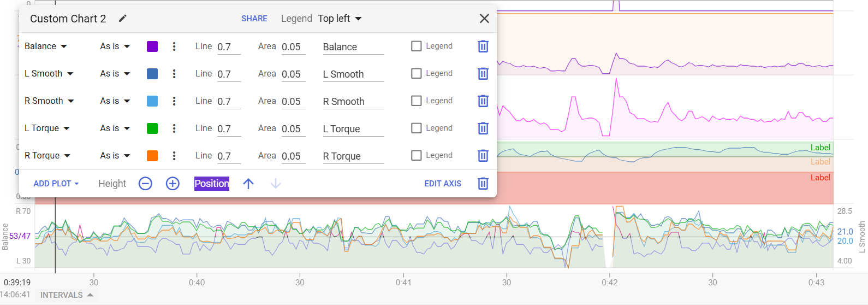Screen dimensions: 868x305
Task: Open the Legend position Top left dropdown
Action: (x=340, y=19)
